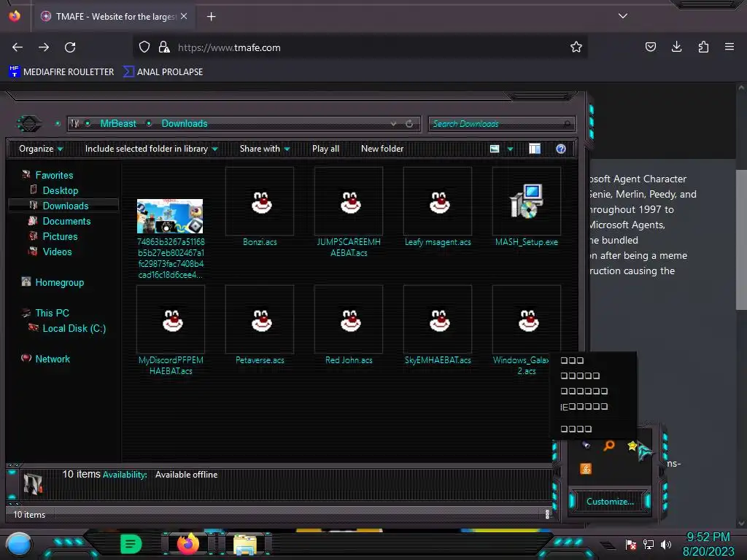Open the MEDIAFIRE ROULETTER bookmark
The height and width of the screenshot is (560, 747).
(61, 72)
